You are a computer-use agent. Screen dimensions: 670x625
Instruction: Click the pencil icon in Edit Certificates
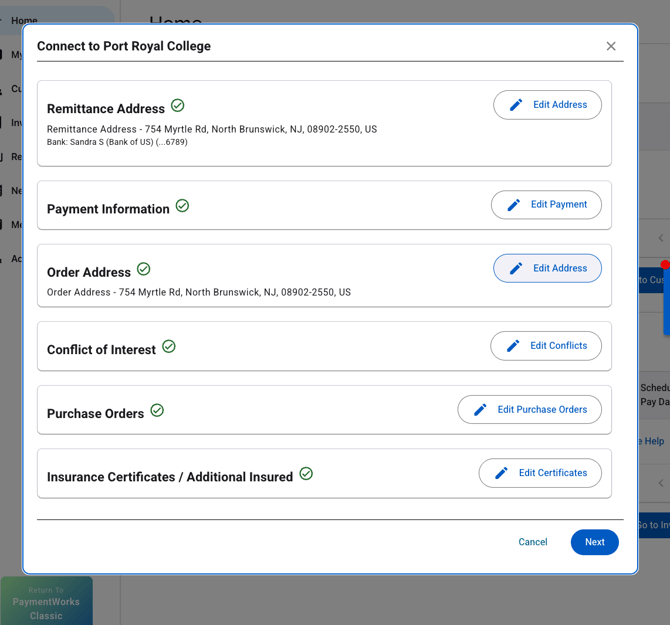[x=501, y=473]
